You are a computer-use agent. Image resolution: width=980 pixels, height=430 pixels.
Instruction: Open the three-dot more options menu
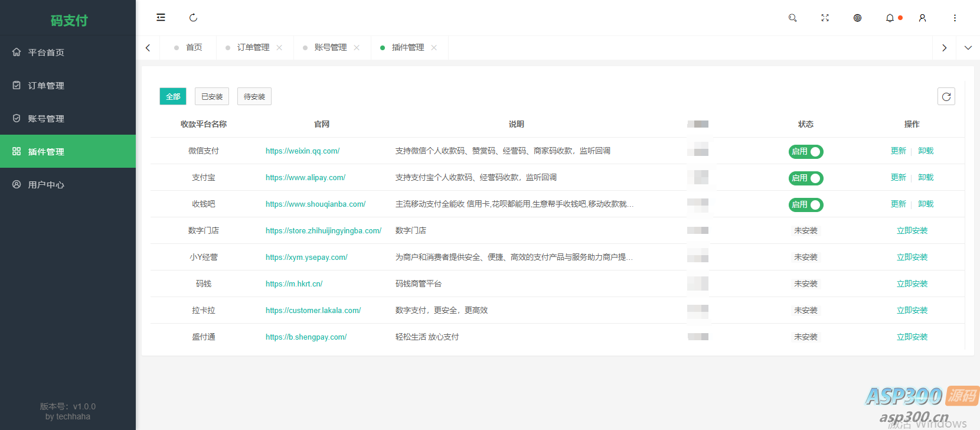click(955, 18)
